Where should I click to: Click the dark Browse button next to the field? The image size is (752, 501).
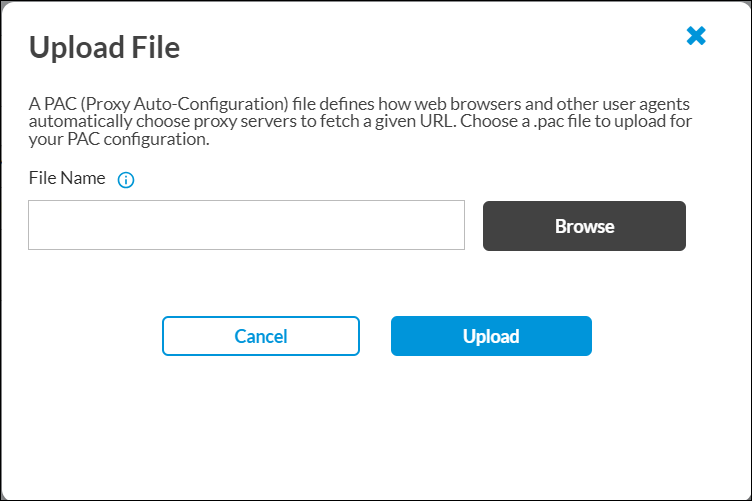[x=584, y=226]
